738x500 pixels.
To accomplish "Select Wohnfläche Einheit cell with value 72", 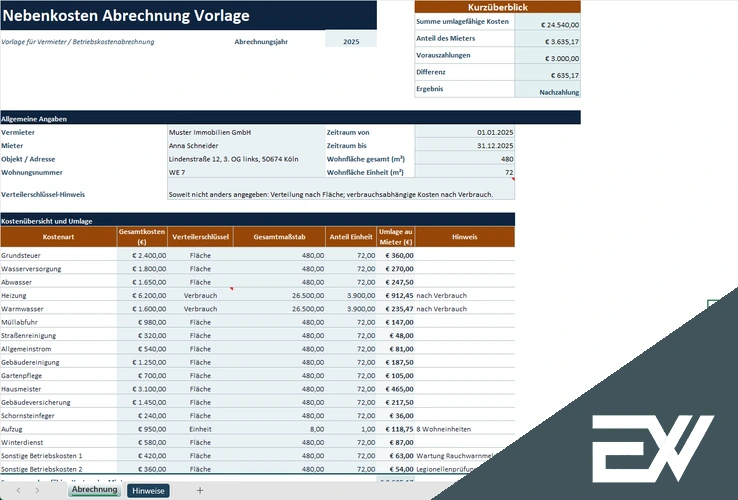I will (x=465, y=172).
